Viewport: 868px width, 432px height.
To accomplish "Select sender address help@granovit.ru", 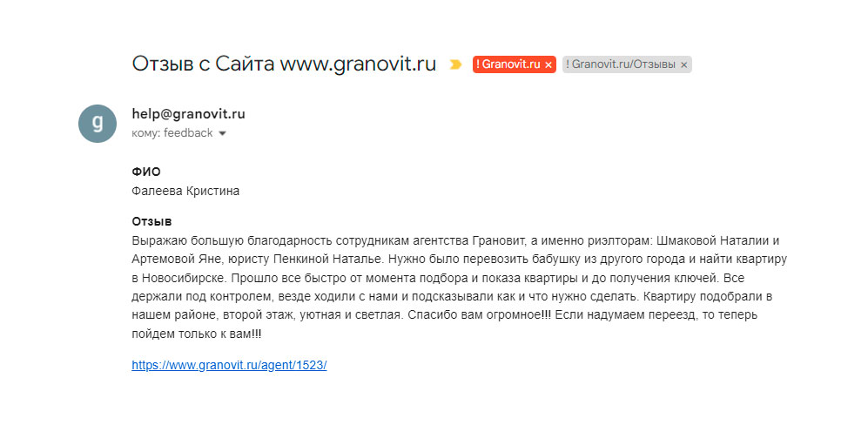I will (x=188, y=114).
